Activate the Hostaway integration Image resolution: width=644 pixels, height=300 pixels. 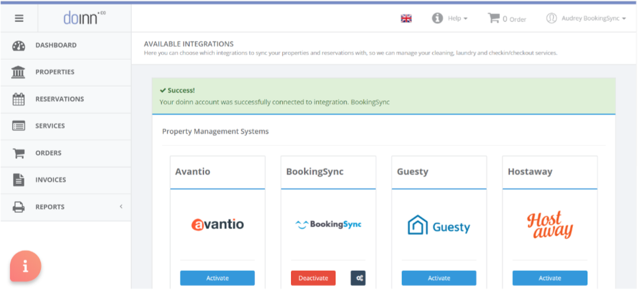(550, 278)
